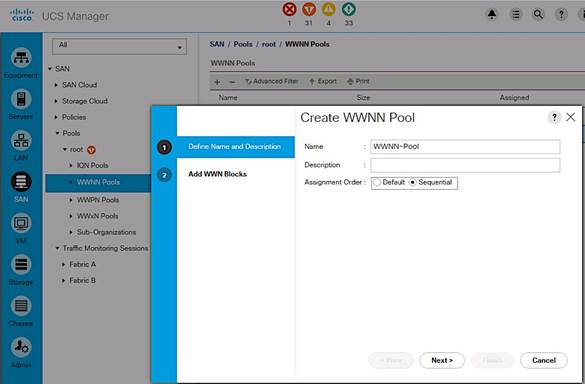Collapse the SAN tree node

coord(50,69)
